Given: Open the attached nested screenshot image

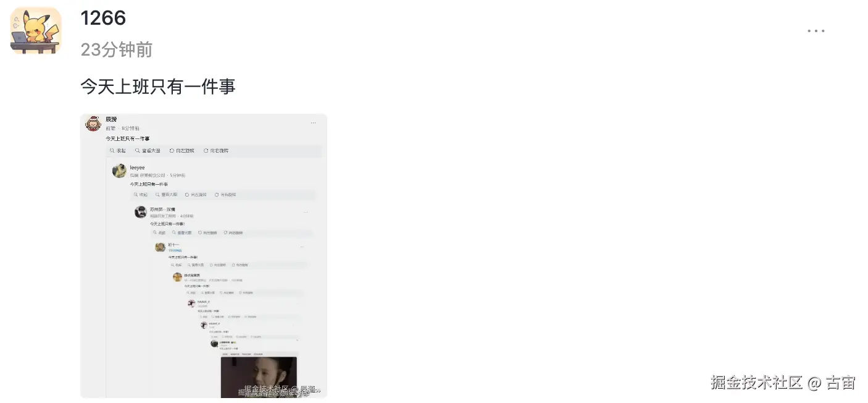Looking at the screenshot, I should point(204,256).
